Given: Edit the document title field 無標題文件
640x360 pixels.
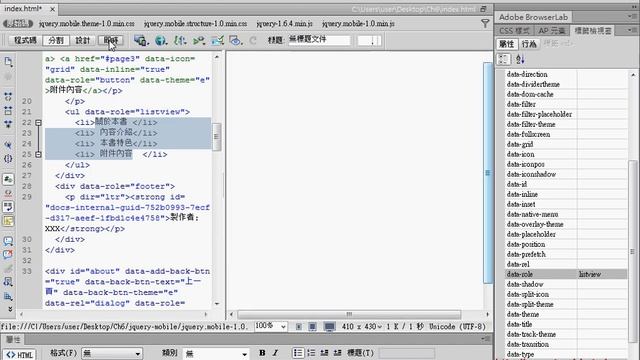Looking at the screenshot, I should point(319,40).
